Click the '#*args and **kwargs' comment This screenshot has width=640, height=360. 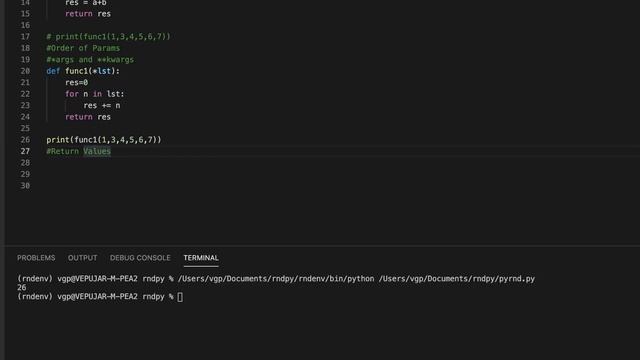pos(90,60)
